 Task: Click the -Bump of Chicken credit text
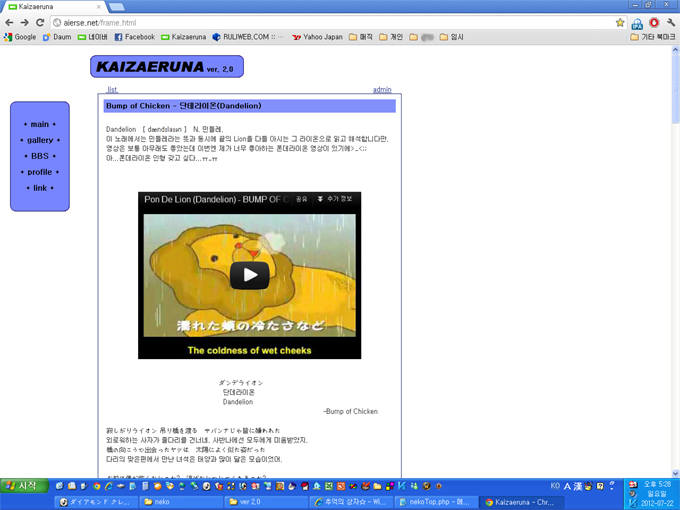coord(350,411)
